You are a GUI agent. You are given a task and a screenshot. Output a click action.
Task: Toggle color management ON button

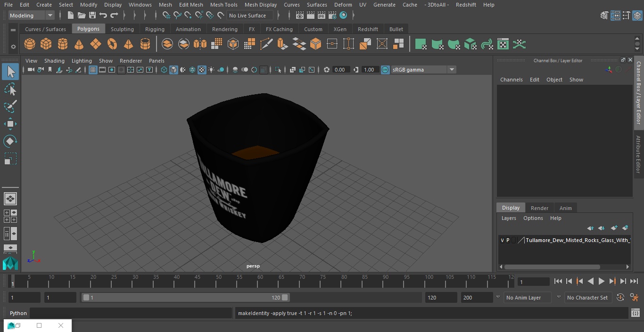coord(385,70)
